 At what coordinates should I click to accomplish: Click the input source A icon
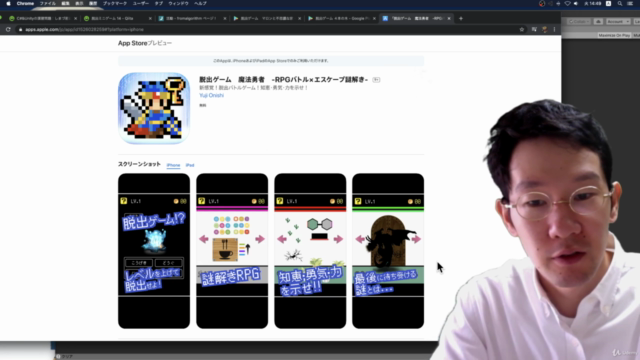coord(609,3)
